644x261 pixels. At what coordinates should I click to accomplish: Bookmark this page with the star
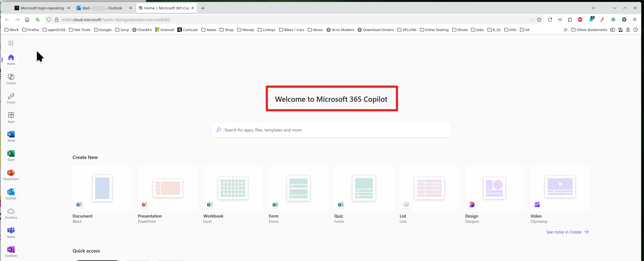tap(539, 20)
